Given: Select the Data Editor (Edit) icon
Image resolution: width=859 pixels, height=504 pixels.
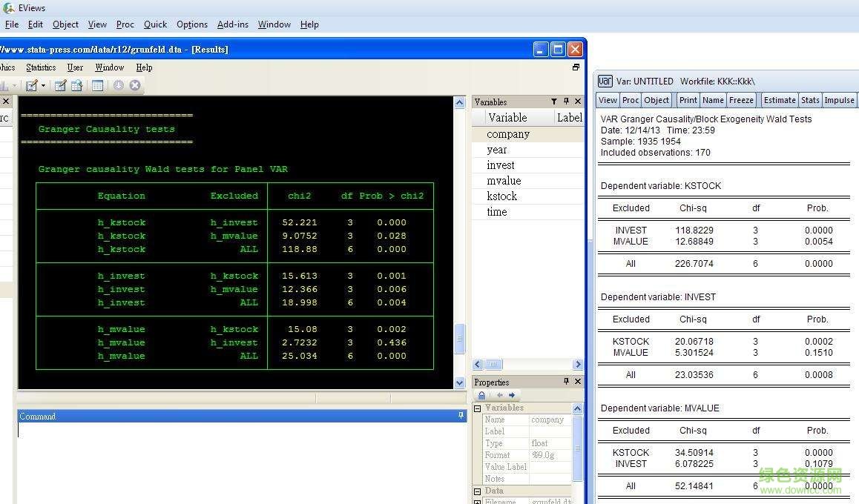Looking at the screenshot, I should [x=61, y=84].
